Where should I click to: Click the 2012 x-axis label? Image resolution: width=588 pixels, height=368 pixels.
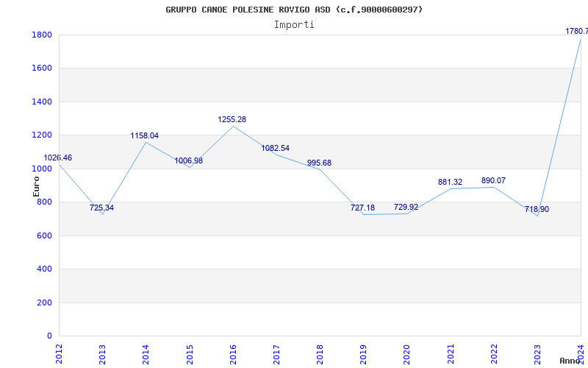click(x=59, y=355)
